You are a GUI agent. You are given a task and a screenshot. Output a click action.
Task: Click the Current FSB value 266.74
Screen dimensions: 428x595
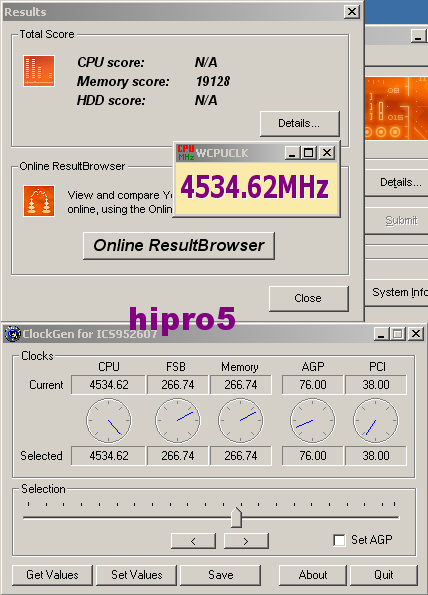pyautogui.click(x=178, y=385)
